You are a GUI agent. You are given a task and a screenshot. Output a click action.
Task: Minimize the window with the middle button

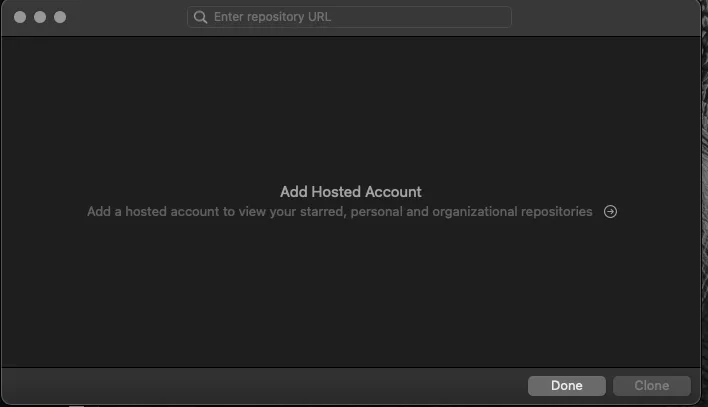pyautogui.click(x=40, y=17)
